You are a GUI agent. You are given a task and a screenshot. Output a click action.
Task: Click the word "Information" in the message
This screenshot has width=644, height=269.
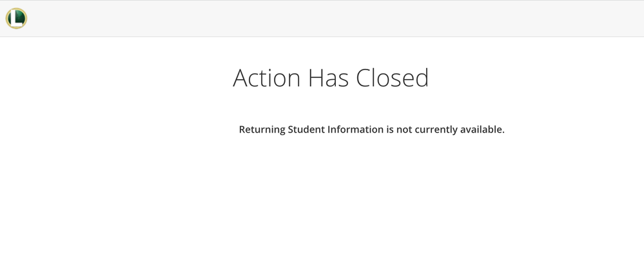click(355, 129)
